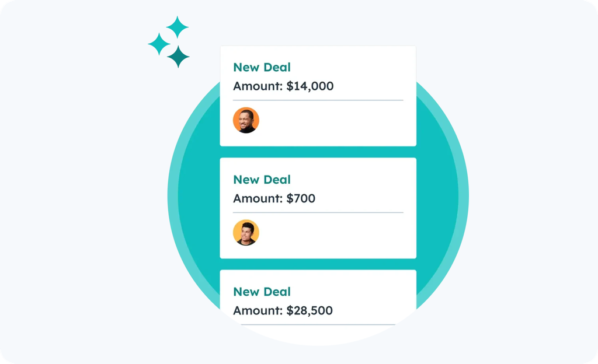Open the New Deal title above $700
The width and height of the screenshot is (598, 364).
tap(262, 180)
